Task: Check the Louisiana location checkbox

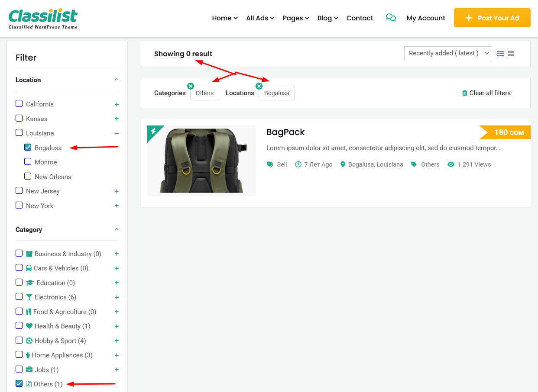Action: 19,132
